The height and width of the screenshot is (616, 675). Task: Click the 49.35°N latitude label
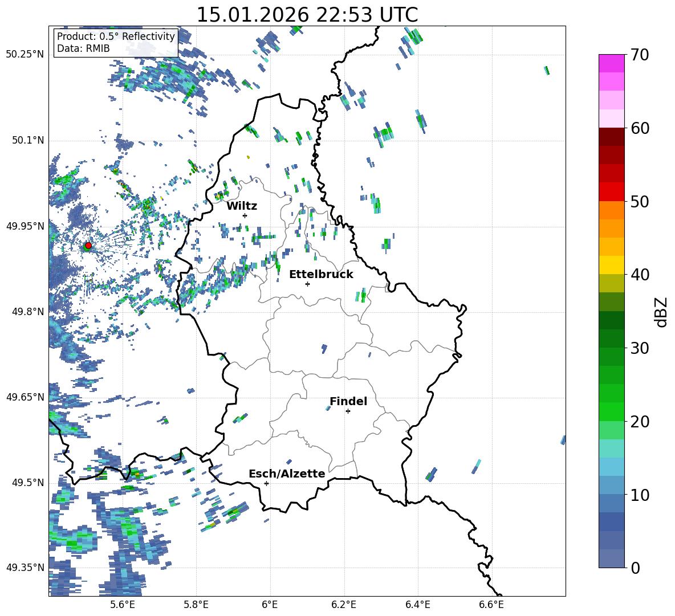pyautogui.click(x=25, y=568)
